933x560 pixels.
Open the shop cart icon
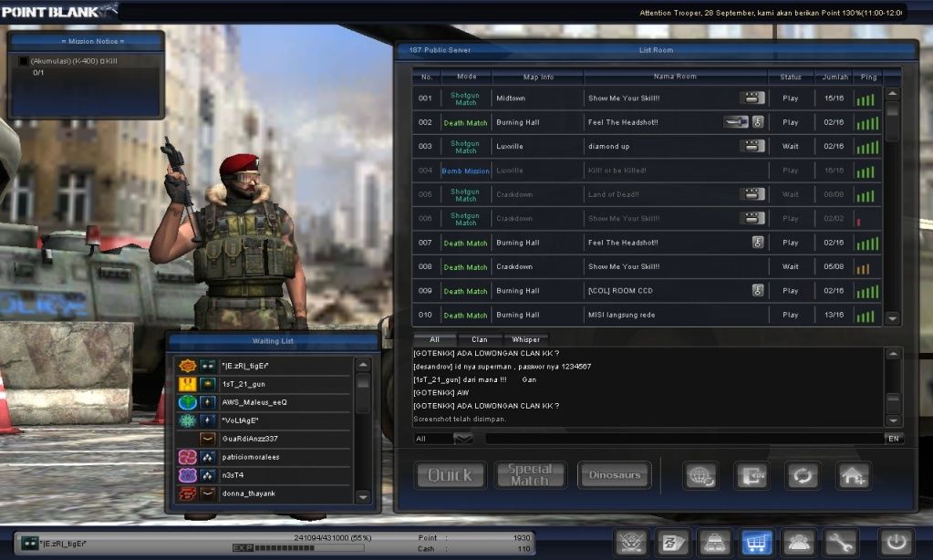756,542
